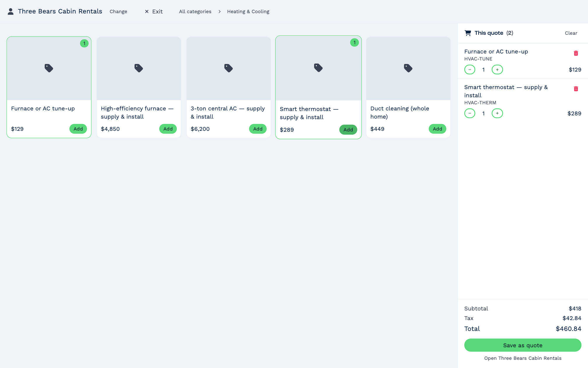Click the HVAC-THERM SKU text
Viewport: 588px width, 368px height.
480,103
